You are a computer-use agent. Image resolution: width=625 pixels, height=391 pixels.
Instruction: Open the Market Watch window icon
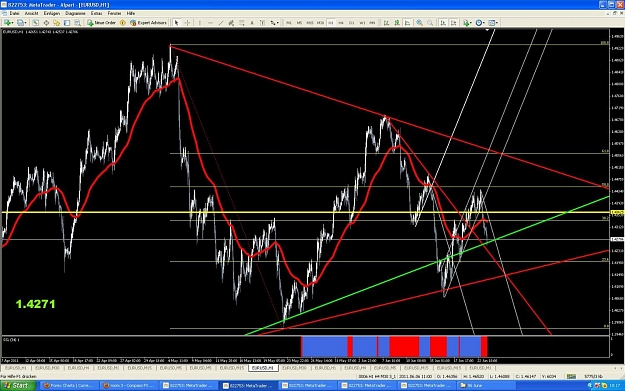pos(35,23)
